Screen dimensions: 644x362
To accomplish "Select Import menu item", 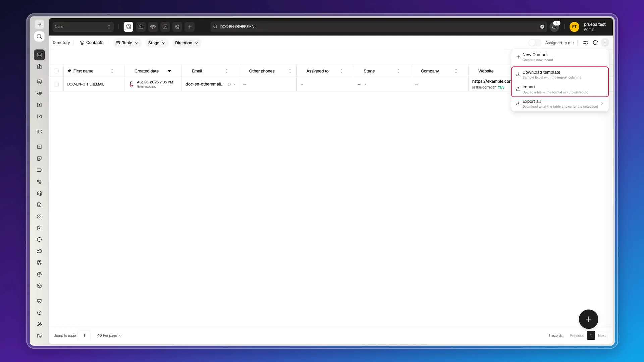I will pos(559,89).
